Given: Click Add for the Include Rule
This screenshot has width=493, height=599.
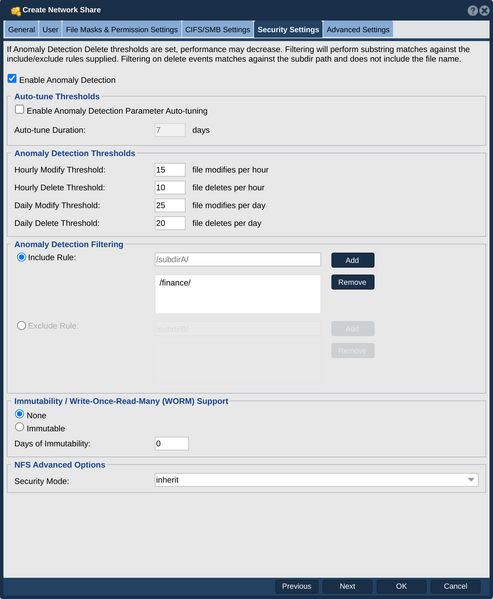Looking at the screenshot, I should pyautogui.click(x=352, y=260).
